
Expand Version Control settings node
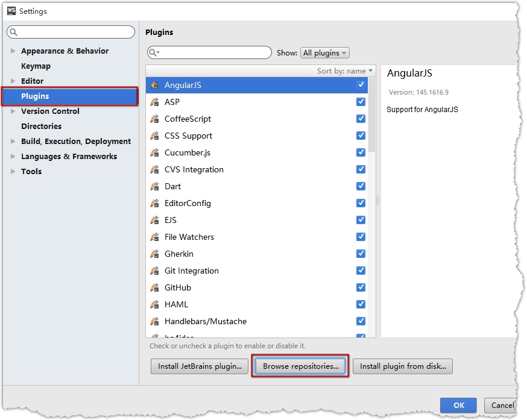coord(13,111)
